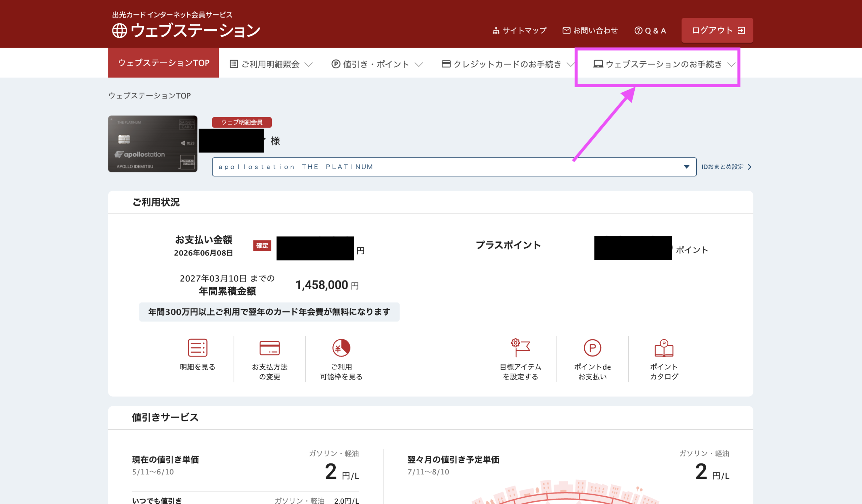Click the apollostation card image
862x504 pixels.
coord(153,144)
